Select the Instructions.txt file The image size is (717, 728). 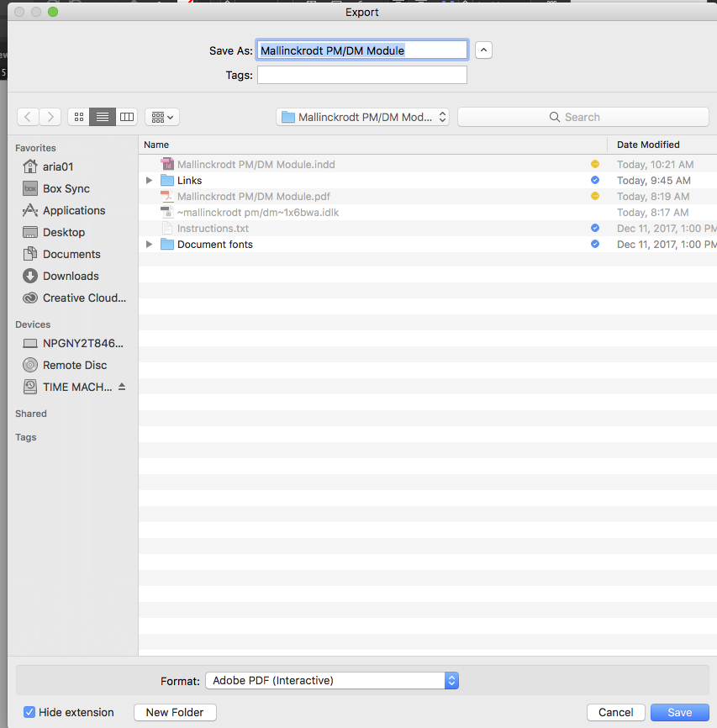pos(428,229)
